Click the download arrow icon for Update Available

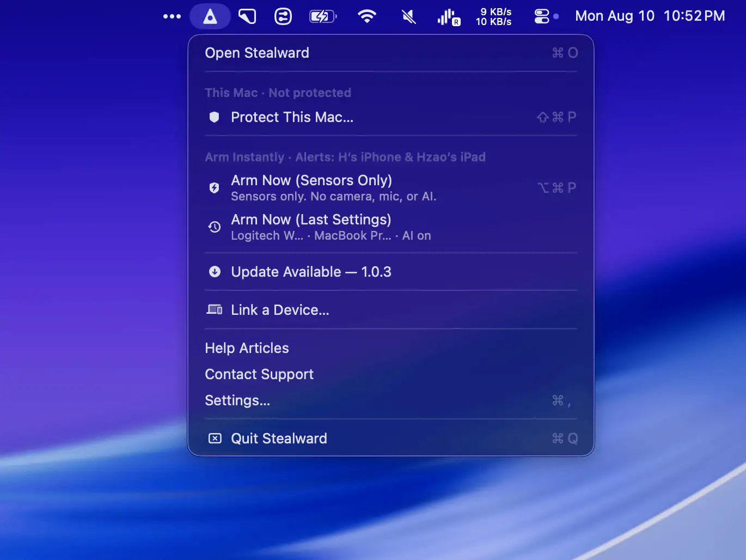coord(215,272)
